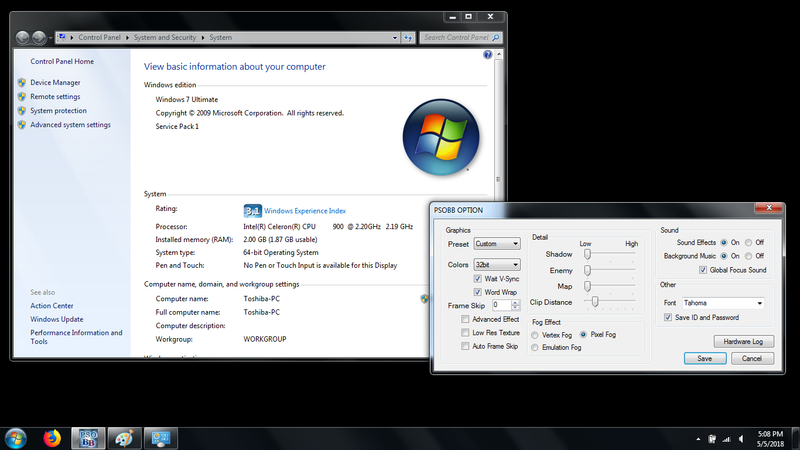Screen dimensions: 800x450
Task: Click the Windows Experience Index 3.1 rating badge
Action: [x=253, y=211]
